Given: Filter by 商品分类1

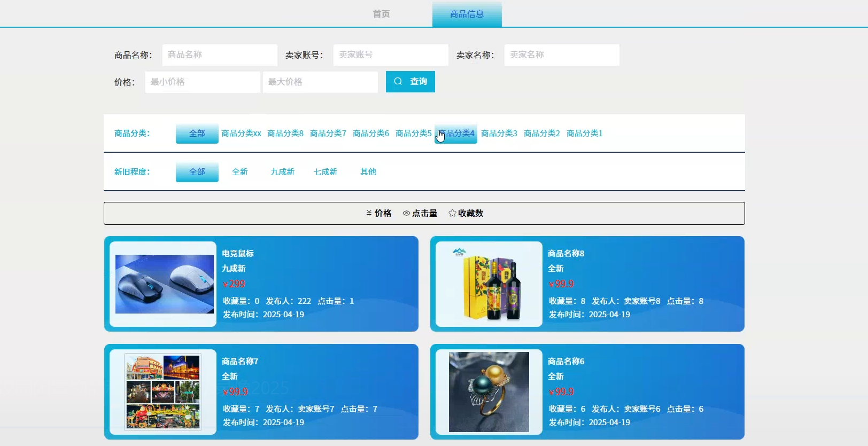Looking at the screenshot, I should pyautogui.click(x=585, y=134).
